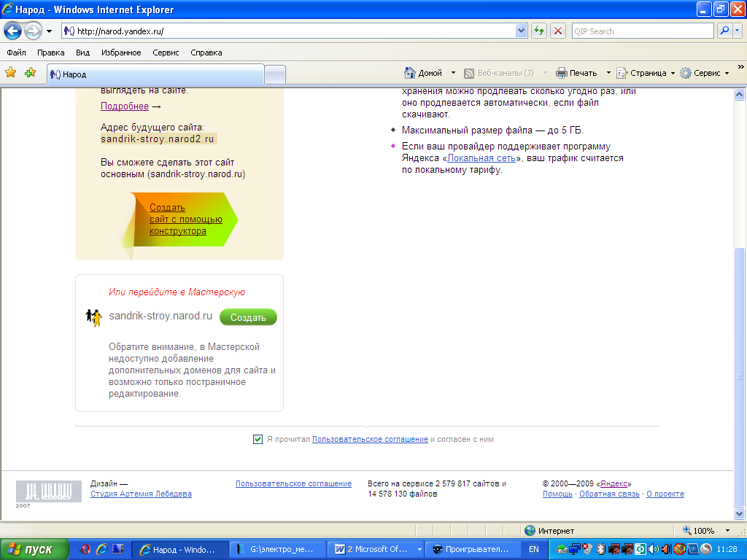This screenshot has height=560, width=747.
Task: Click the volume speaker tray icon
Action: pos(654,549)
